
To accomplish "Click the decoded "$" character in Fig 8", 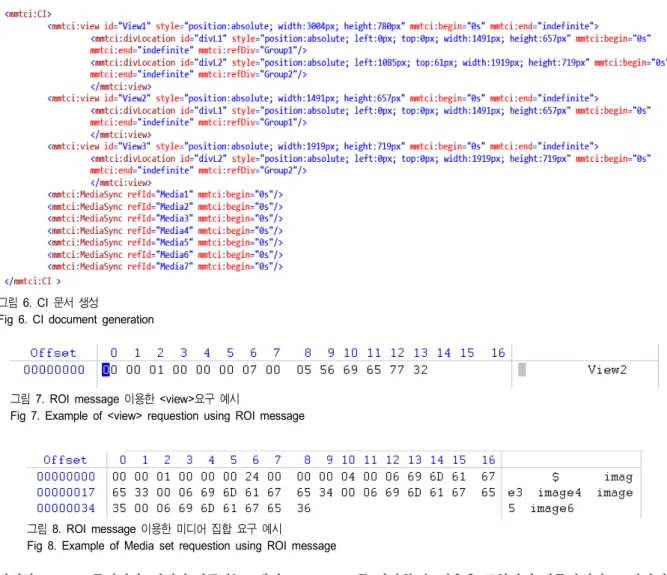I will click(x=555, y=477).
